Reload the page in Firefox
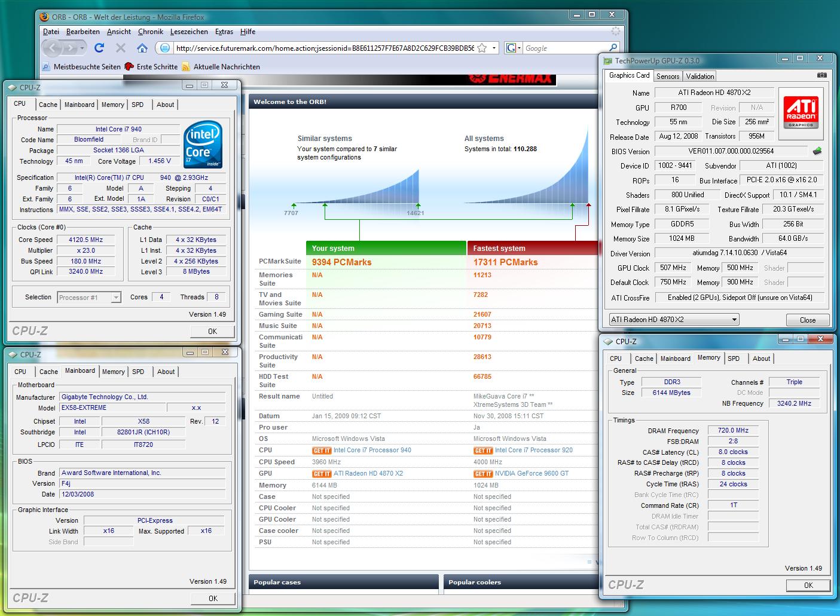This screenshot has width=840, height=616. tap(99, 48)
